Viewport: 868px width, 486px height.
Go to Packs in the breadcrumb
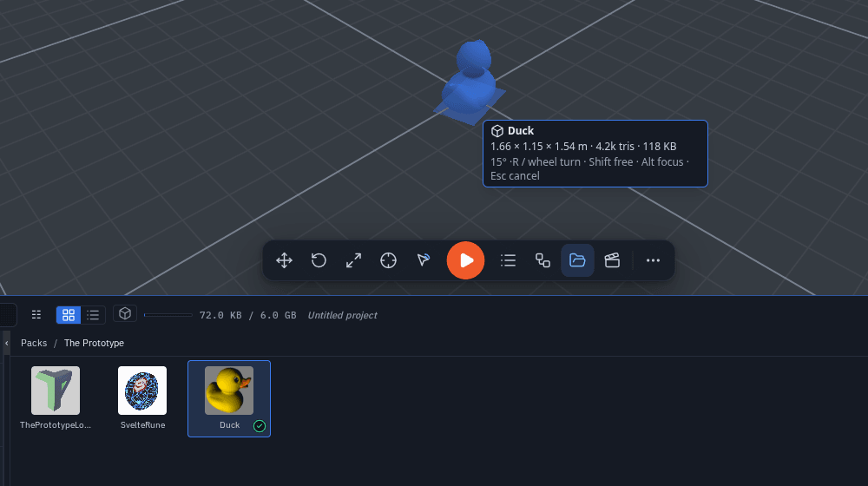[x=34, y=343]
